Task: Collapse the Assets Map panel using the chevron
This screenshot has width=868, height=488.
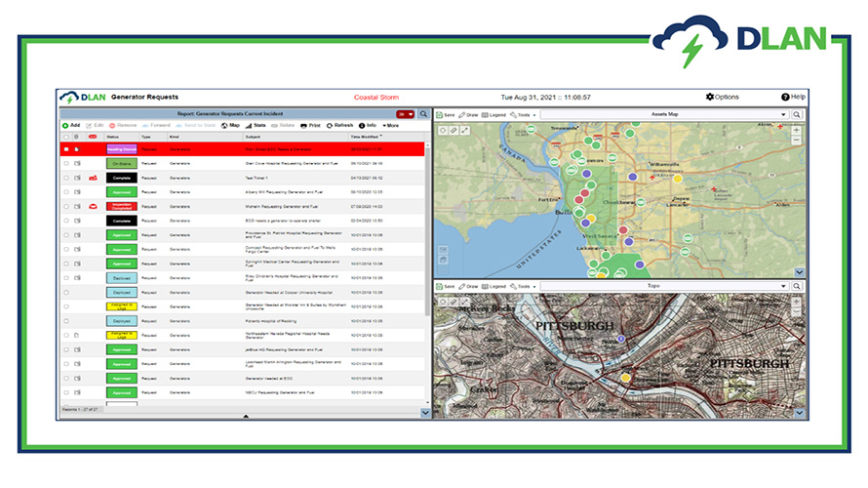Action: 800,272
